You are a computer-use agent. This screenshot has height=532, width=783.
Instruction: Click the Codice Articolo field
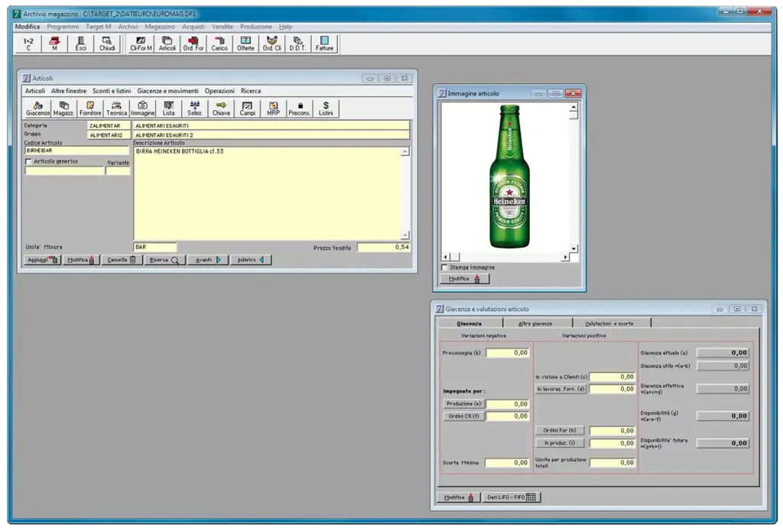[x=76, y=151]
